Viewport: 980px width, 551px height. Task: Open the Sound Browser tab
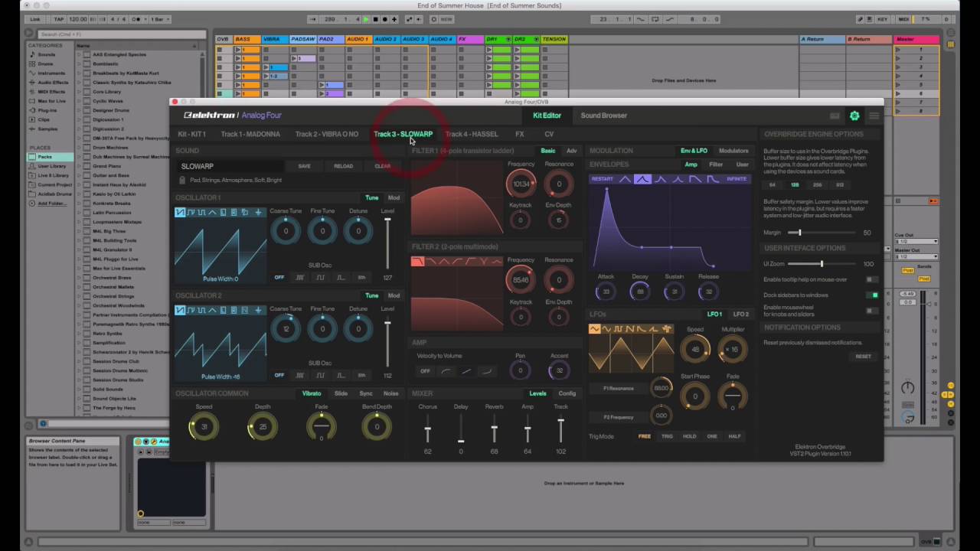(603, 116)
